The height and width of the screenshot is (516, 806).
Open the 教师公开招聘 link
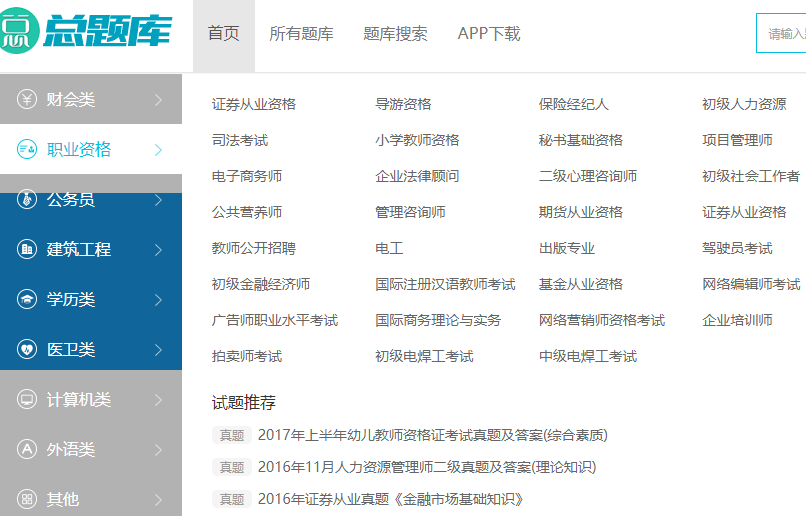point(254,248)
